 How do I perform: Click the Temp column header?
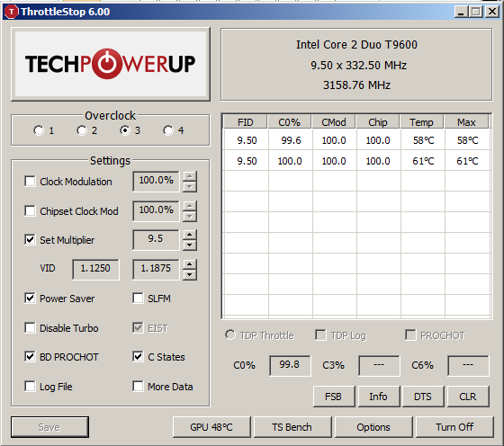(x=422, y=122)
